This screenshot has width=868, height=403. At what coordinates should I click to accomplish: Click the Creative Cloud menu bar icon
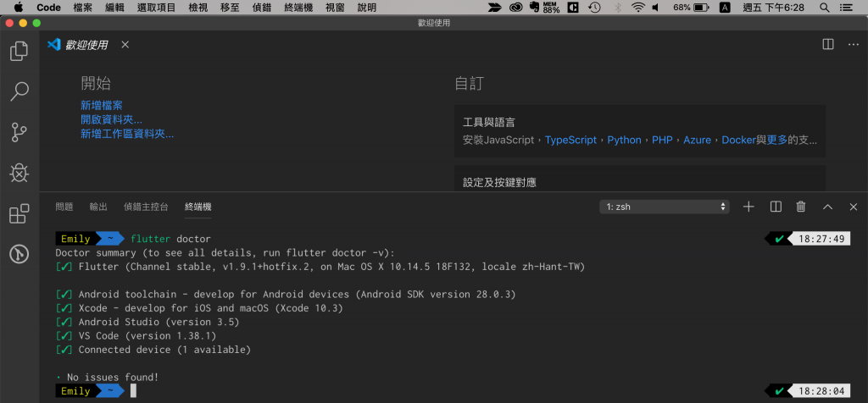click(x=515, y=8)
